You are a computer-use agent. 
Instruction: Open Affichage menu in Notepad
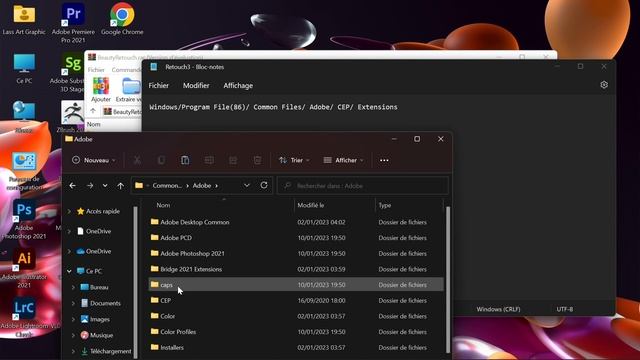(238, 85)
